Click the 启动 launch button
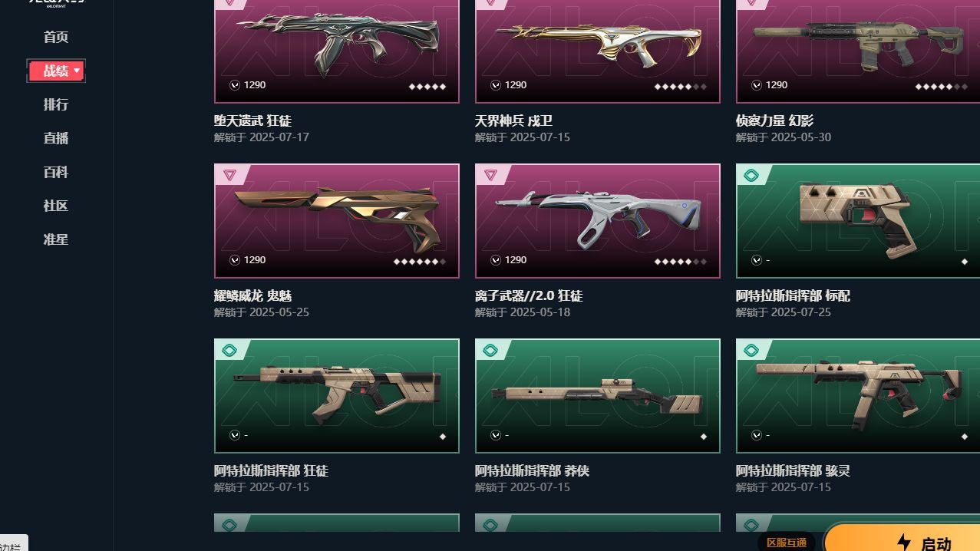 (902, 538)
